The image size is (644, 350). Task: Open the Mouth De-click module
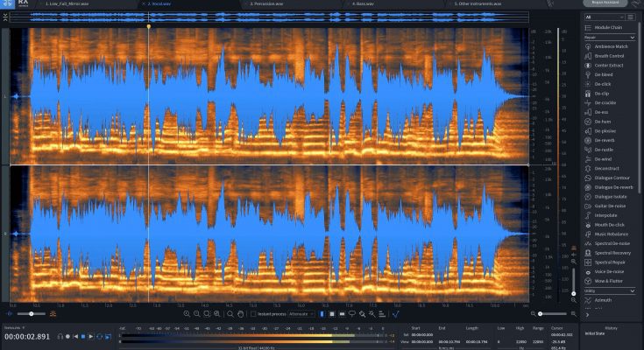[x=610, y=224]
